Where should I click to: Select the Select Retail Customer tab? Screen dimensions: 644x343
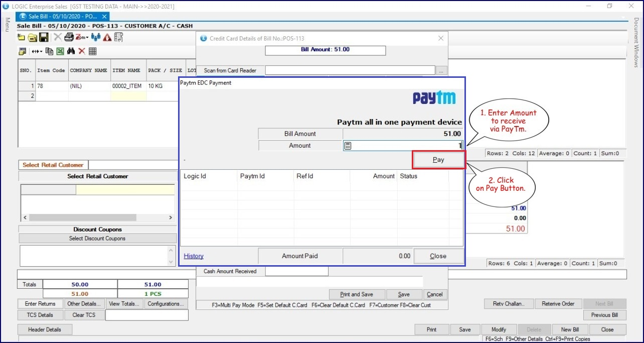coord(53,165)
